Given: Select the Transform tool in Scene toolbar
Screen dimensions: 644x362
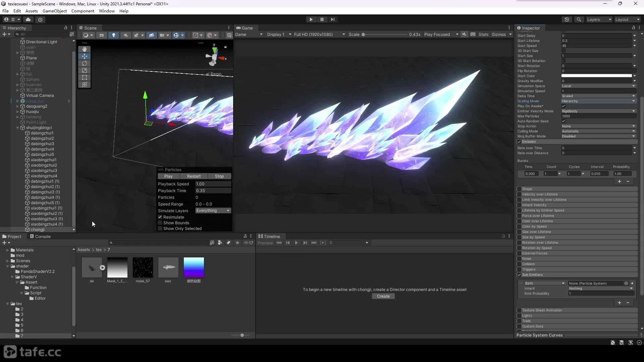Looking at the screenshot, I should tap(85, 84).
